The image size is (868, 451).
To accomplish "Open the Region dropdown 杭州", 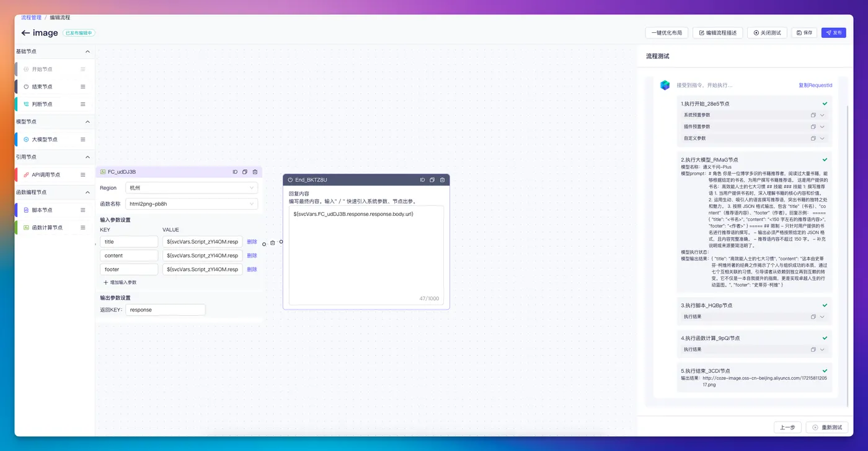I will (192, 187).
